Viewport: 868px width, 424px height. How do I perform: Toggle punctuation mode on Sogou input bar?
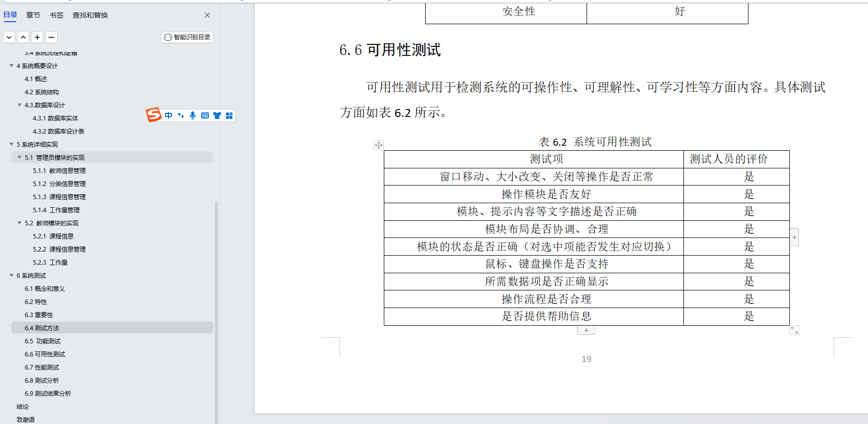(x=181, y=115)
